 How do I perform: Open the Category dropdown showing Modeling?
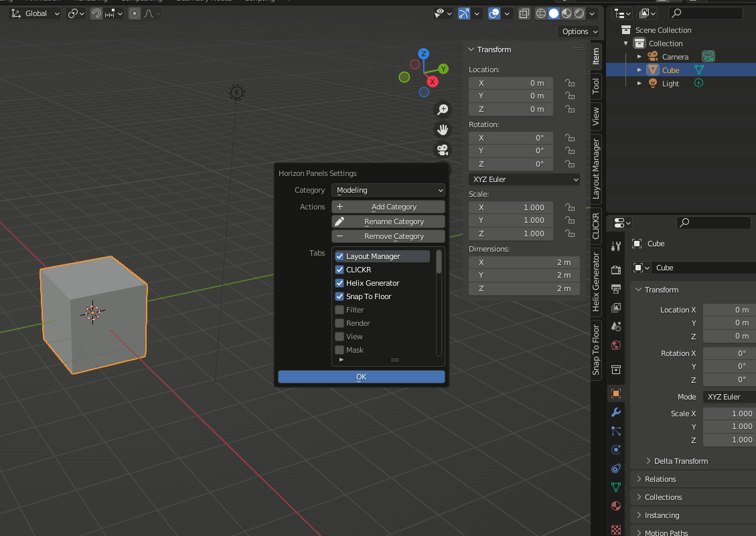388,190
